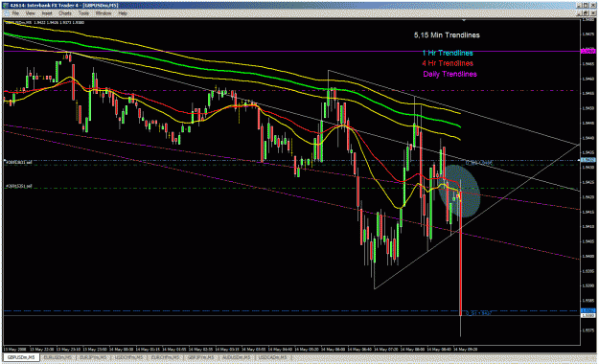
Task: Restore the inner chart window
Action: pos(587,13)
